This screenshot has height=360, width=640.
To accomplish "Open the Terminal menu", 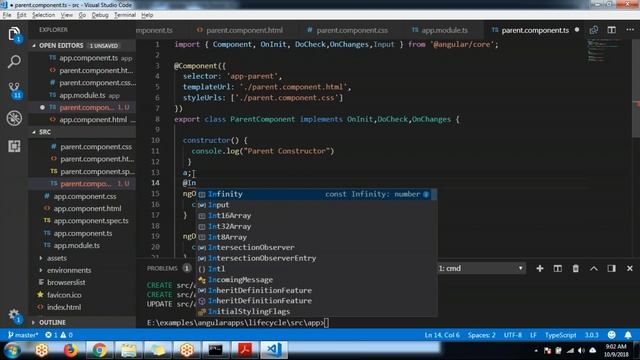I will click(x=125, y=15).
